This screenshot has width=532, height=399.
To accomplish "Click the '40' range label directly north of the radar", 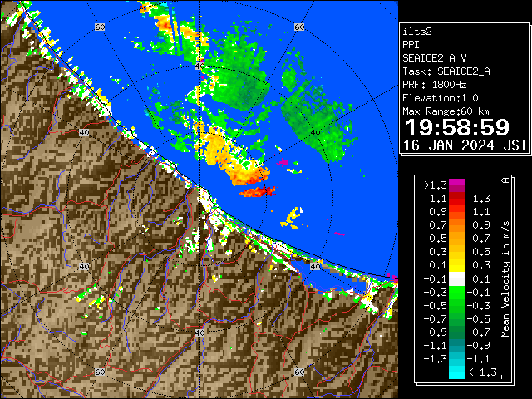I will [x=199, y=66].
